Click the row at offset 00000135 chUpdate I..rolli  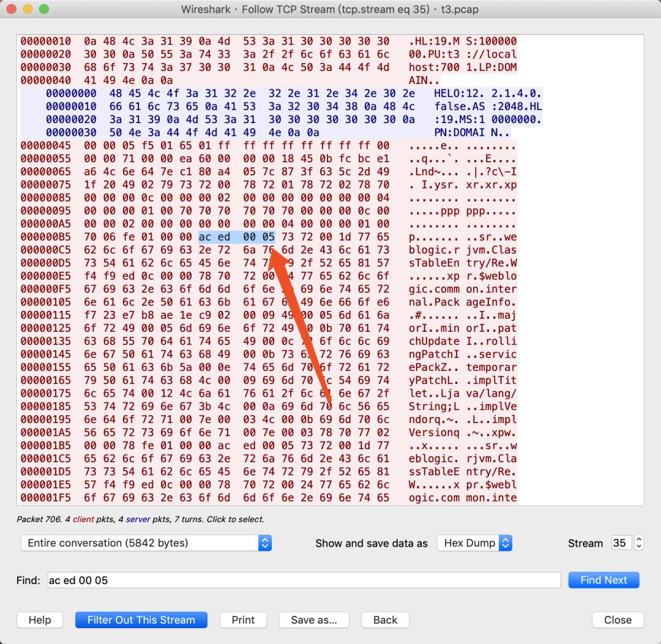[269, 341]
